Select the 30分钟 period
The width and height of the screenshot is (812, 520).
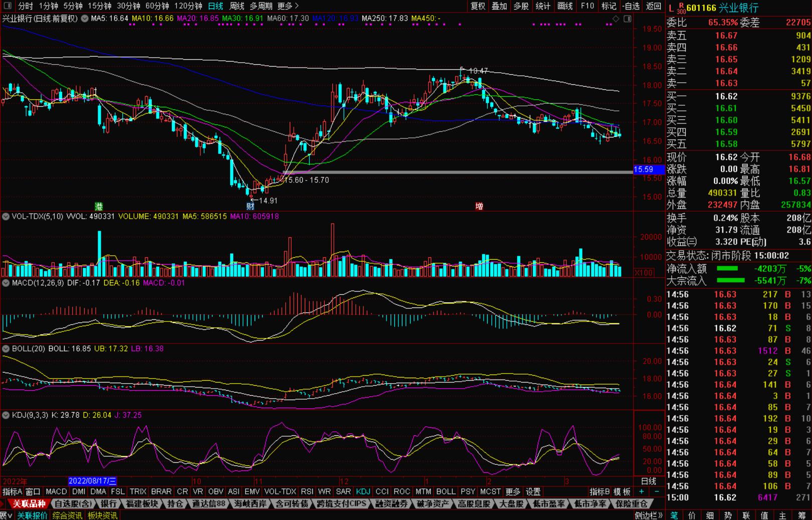tap(128, 6)
